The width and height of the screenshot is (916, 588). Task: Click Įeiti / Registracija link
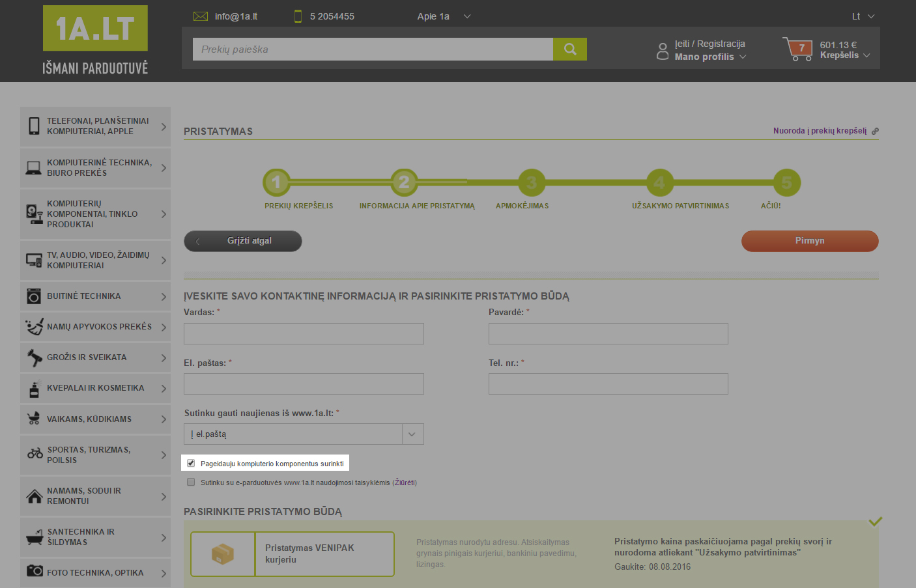tap(710, 44)
